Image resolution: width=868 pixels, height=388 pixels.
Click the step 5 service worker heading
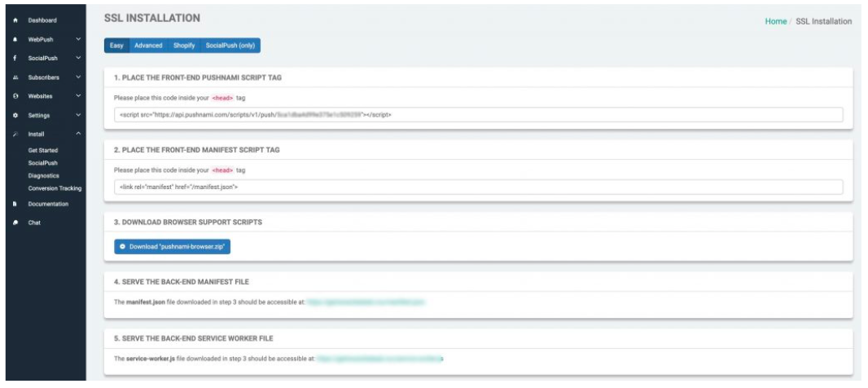pos(193,338)
